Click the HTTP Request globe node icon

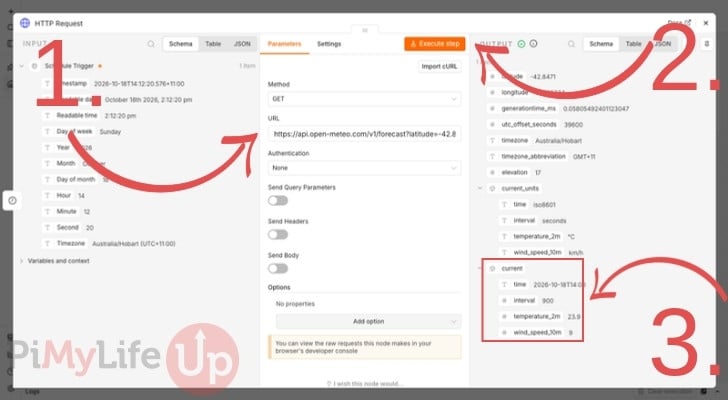pyautogui.click(x=25, y=23)
